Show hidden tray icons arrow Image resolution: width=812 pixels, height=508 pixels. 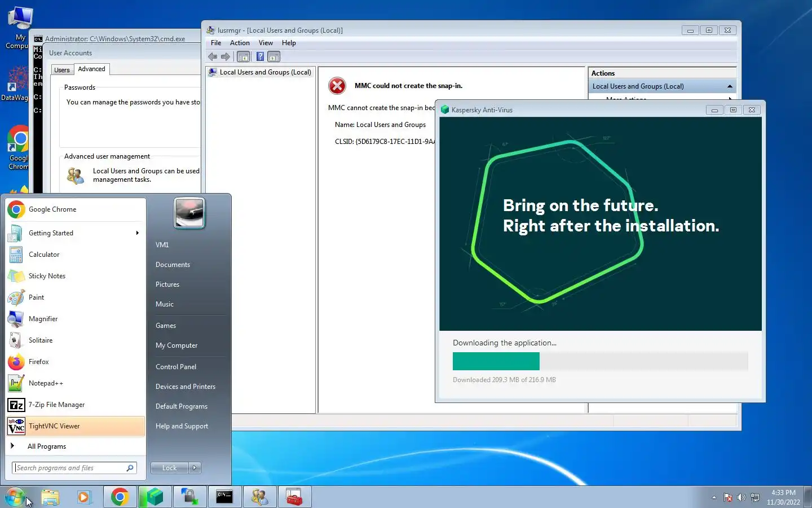[x=714, y=497]
